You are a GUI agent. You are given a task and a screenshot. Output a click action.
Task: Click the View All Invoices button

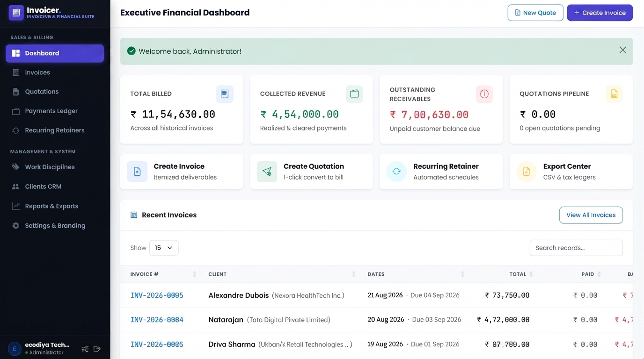click(x=591, y=215)
